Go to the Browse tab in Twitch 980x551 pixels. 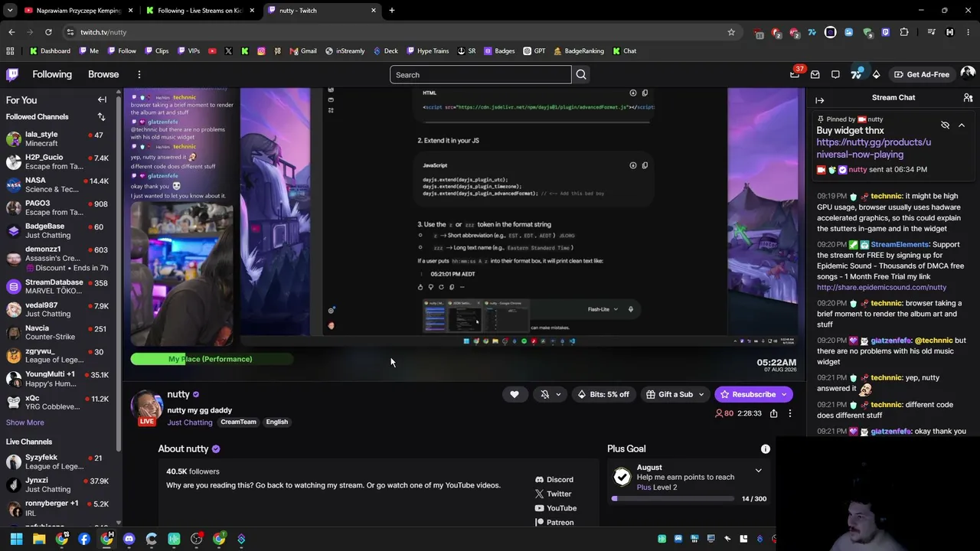[x=103, y=74]
